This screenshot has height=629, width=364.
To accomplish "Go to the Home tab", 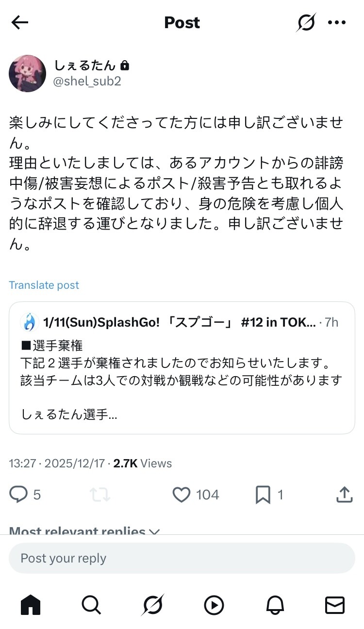I will coord(31,605).
